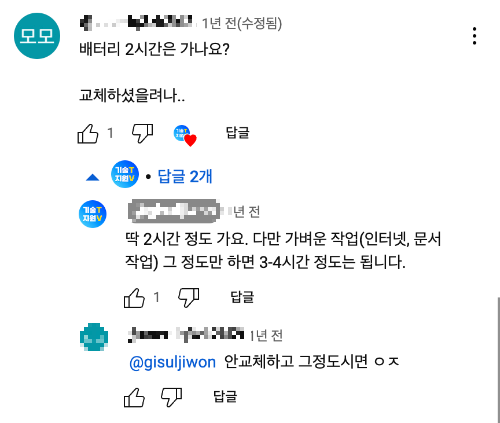Open the teal pixelated avatar of second reply
The width and height of the screenshot is (500, 423).
tap(94, 337)
